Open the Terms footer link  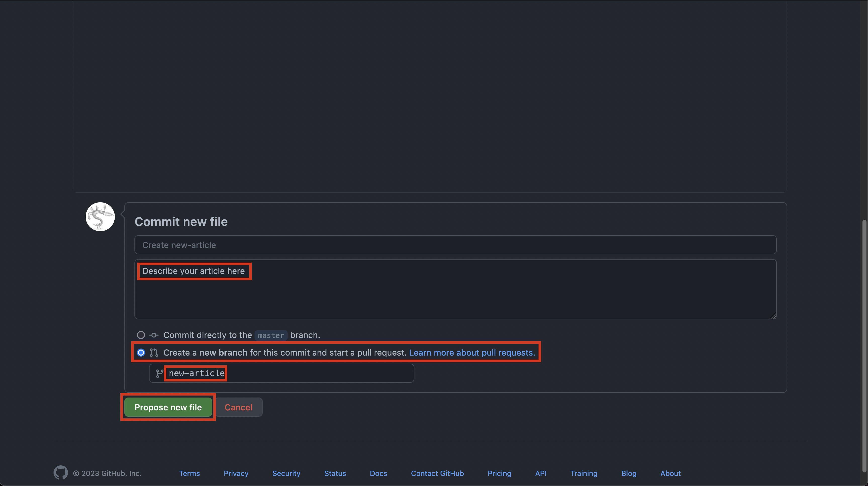pos(189,473)
